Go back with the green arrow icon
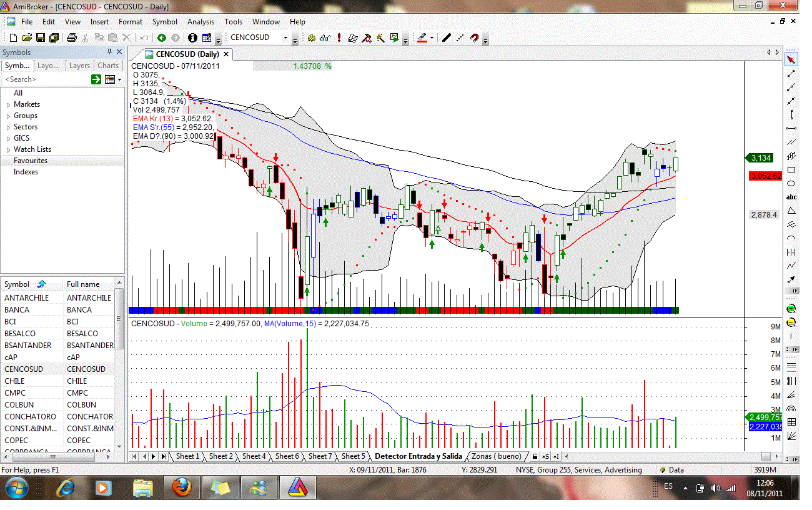The height and width of the screenshot is (510, 812). [x=162, y=38]
